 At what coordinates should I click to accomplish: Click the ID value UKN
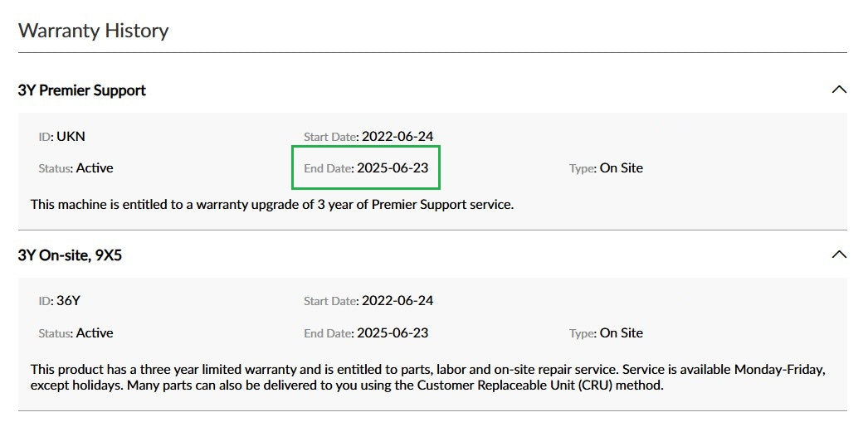point(71,136)
